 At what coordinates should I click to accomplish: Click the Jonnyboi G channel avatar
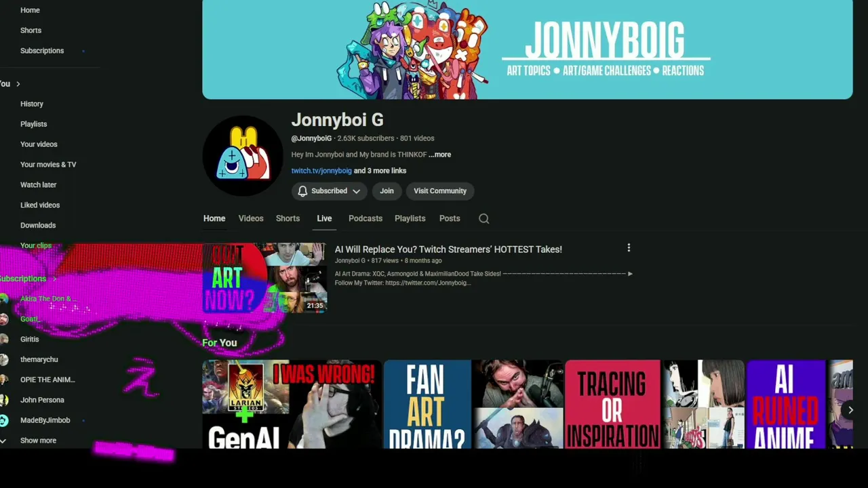(x=242, y=156)
